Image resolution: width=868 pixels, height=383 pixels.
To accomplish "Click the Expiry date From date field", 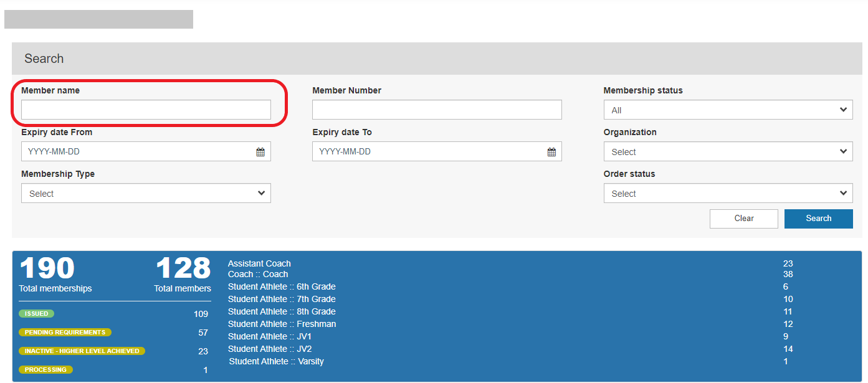I will coord(146,151).
